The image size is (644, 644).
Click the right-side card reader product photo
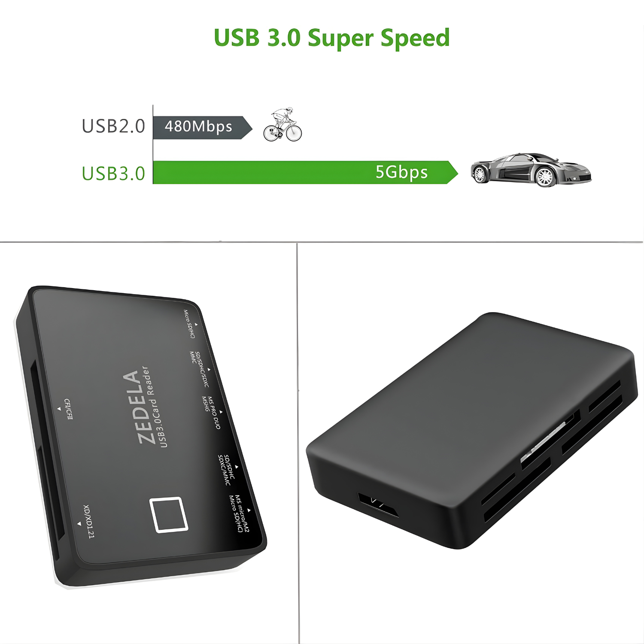(x=471, y=431)
